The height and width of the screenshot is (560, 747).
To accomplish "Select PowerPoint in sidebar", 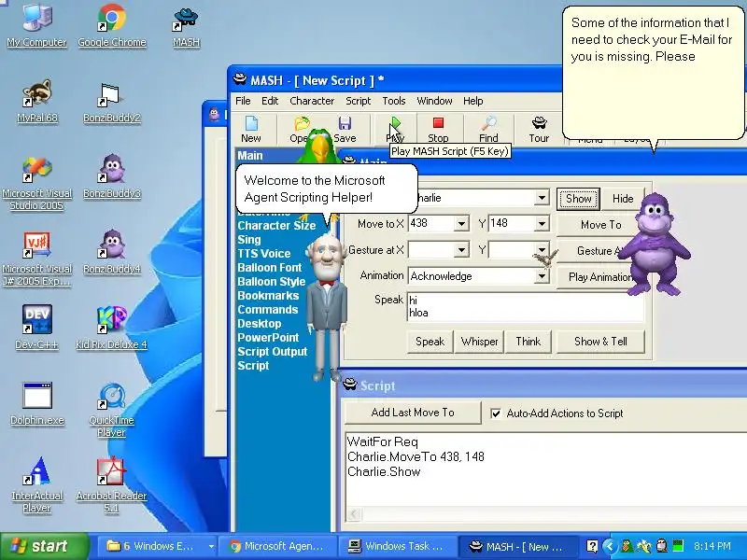I will click(x=268, y=338).
